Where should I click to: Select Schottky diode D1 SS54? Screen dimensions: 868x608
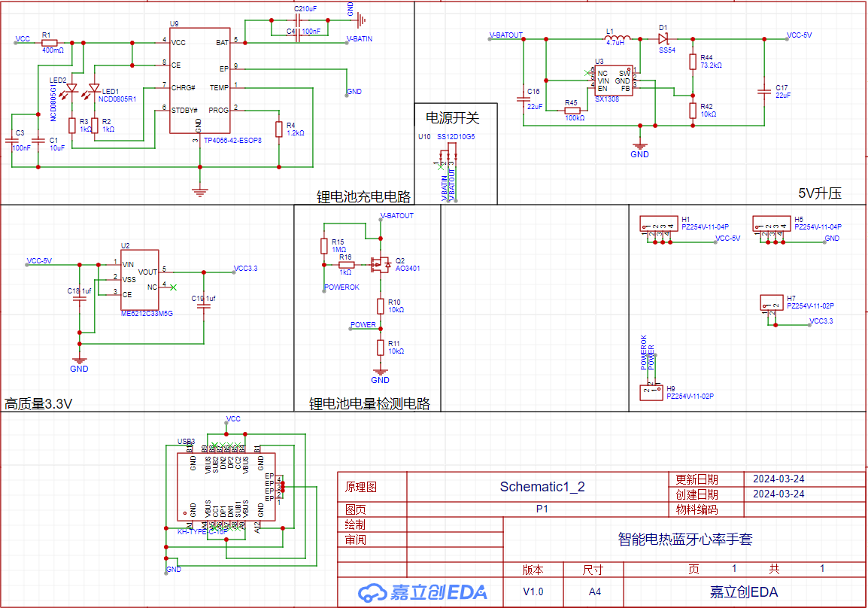(663, 39)
